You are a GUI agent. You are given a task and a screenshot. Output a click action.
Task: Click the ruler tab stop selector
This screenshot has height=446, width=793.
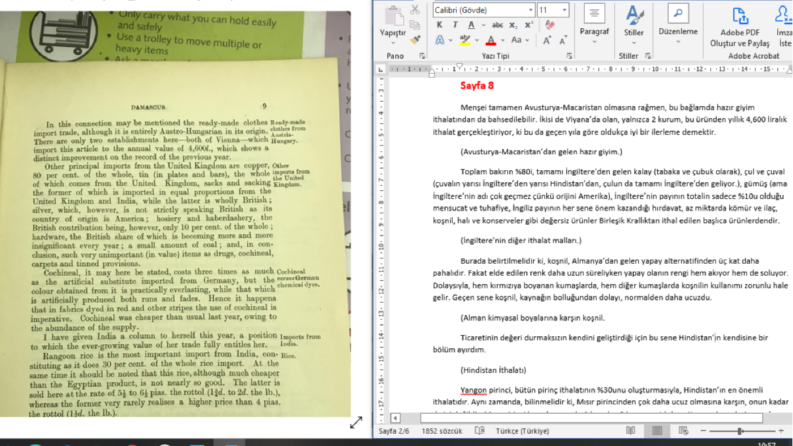pyautogui.click(x=381, y=69)
